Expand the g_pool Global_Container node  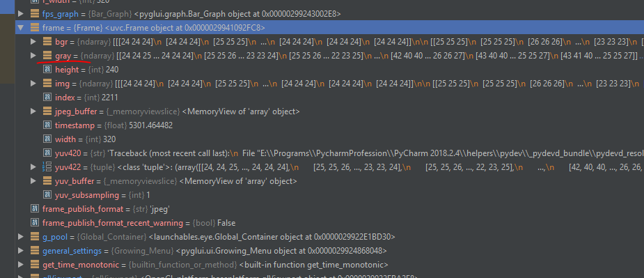20,236
